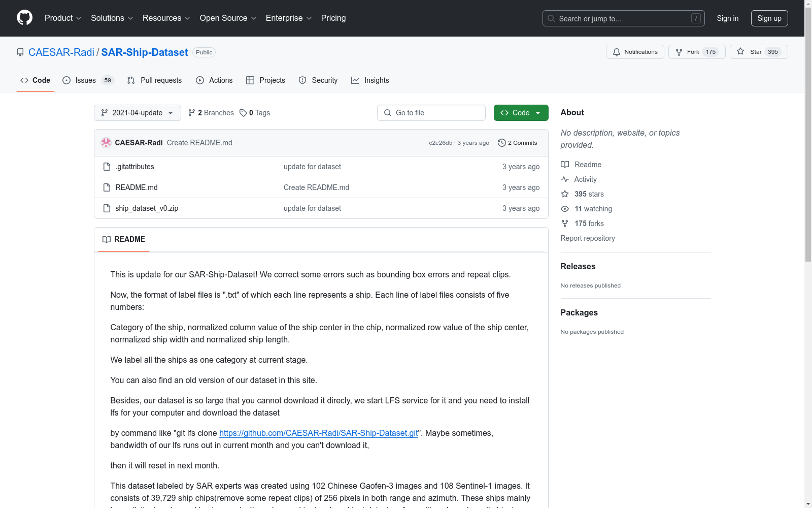Focus the Search or jump to field
The image size is (812, 508).
coord(624,18)
